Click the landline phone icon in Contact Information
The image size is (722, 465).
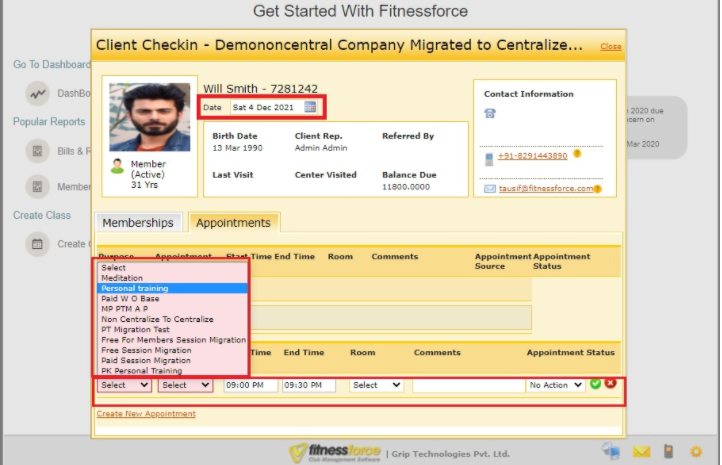490,113
